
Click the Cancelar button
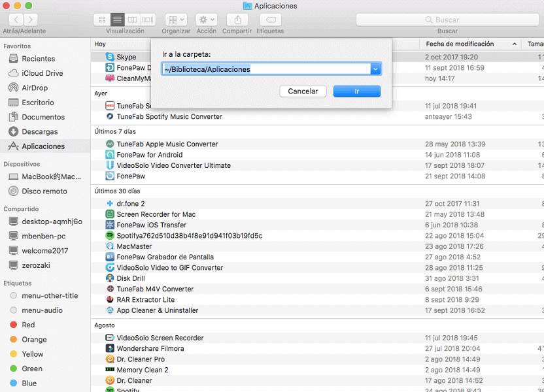(303, 91)
